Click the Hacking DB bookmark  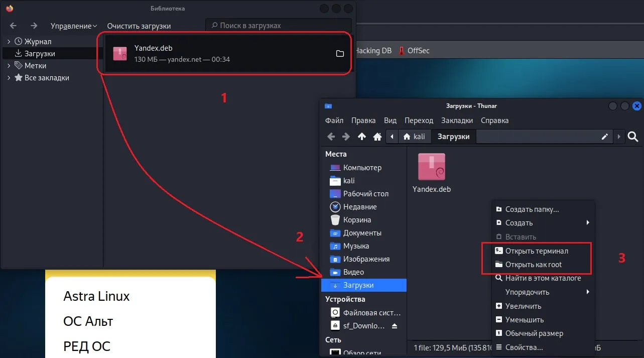pos(373,51)
